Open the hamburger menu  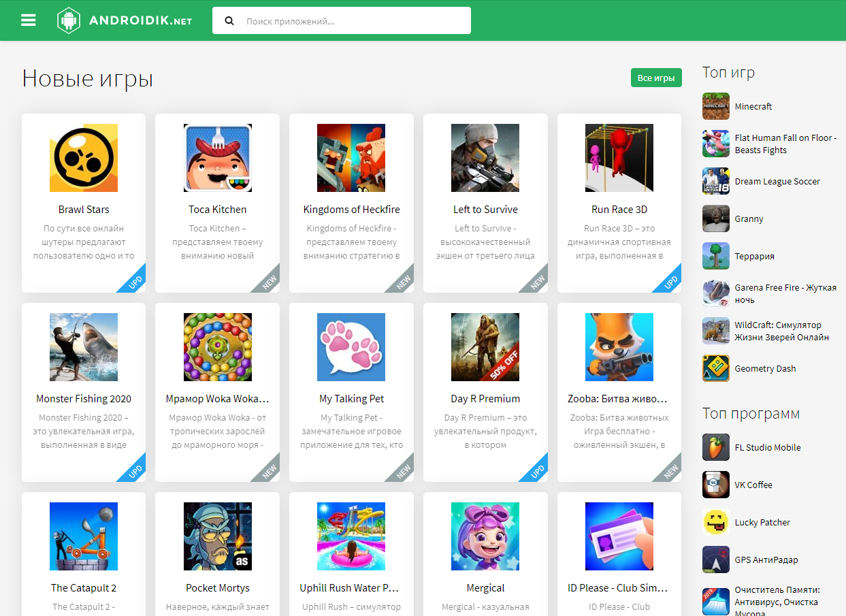pyautogui.click(x=28, y=20)
